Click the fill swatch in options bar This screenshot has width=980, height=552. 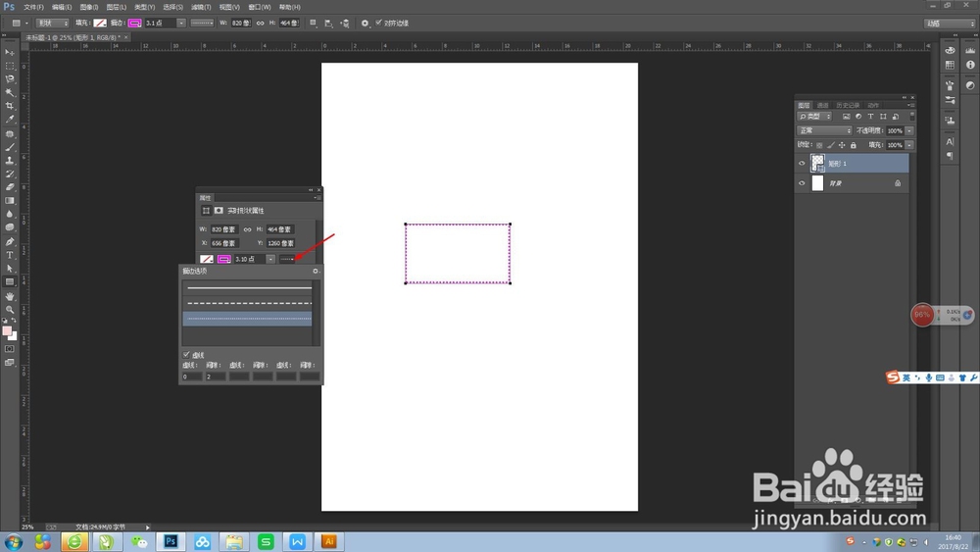pos(100,24)
